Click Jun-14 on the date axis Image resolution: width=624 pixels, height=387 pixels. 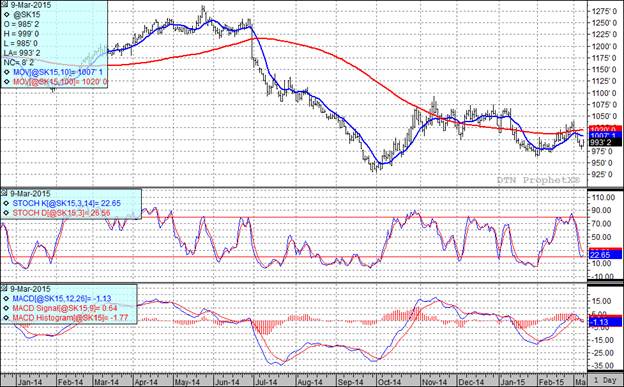tap(227, 381)
